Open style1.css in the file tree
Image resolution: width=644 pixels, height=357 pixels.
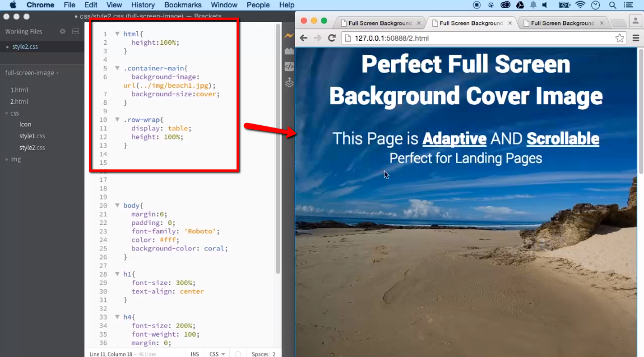32,136
